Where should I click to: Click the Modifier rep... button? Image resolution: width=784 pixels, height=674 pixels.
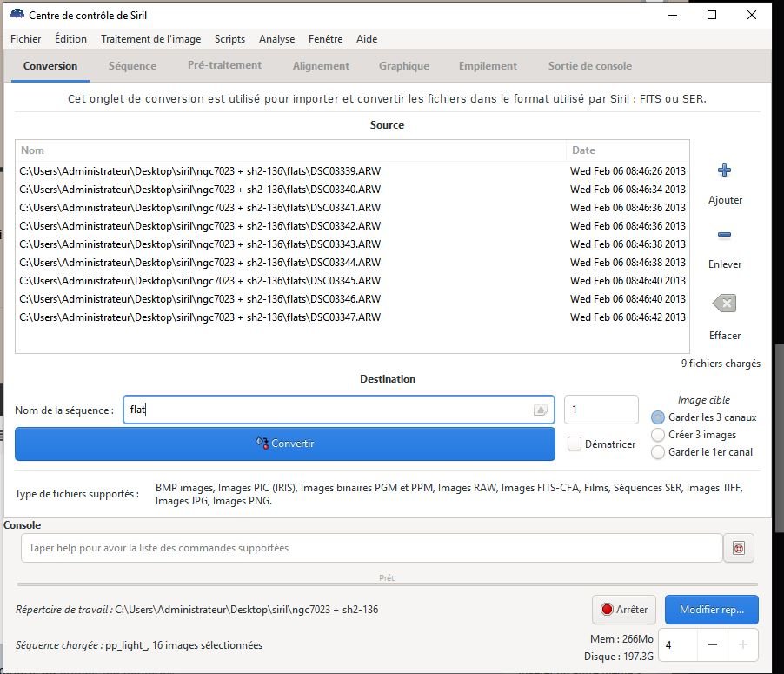coord(712,610)
